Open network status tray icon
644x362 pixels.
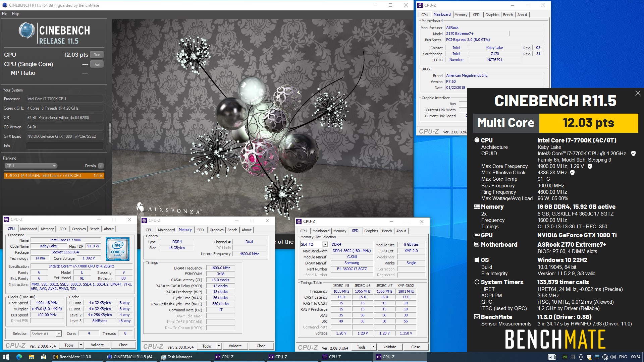coord(605,357)
